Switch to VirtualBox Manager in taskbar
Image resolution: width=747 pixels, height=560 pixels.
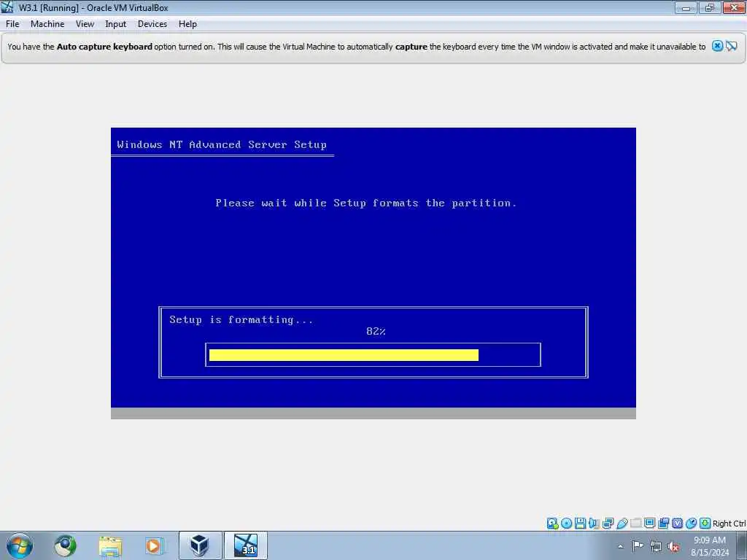[x=200, y=545]
